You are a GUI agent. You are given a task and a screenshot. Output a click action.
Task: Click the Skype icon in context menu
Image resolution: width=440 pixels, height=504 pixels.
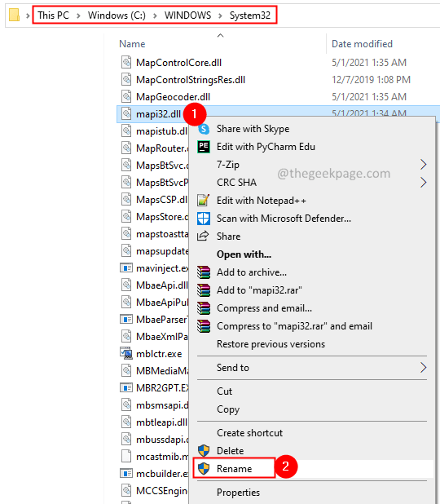point(204,129)
